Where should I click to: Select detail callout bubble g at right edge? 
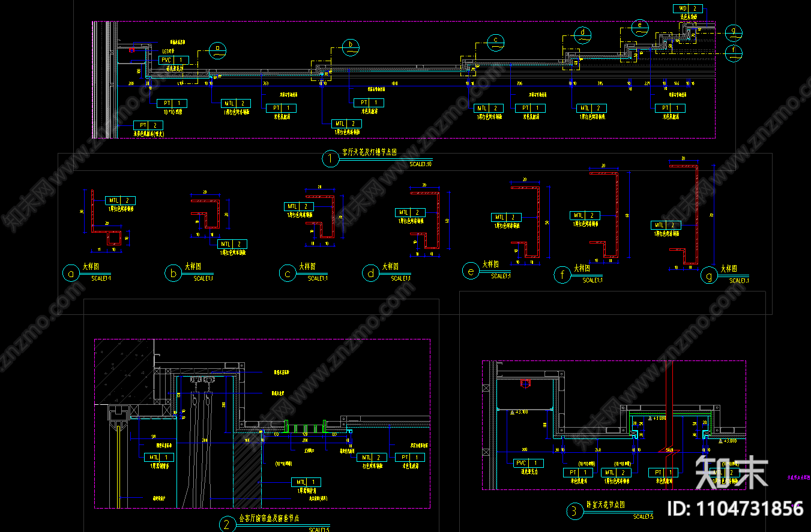tap(733, 32)
